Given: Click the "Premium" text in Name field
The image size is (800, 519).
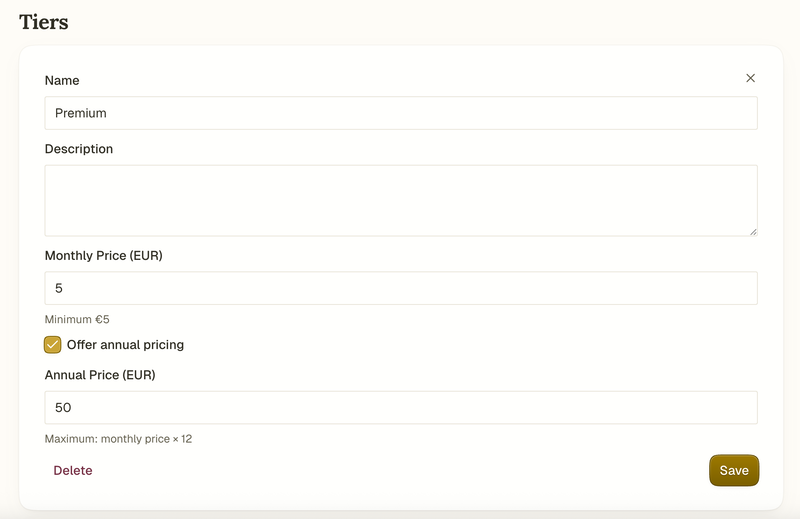Looking at the screenshot, I should 81,113.
